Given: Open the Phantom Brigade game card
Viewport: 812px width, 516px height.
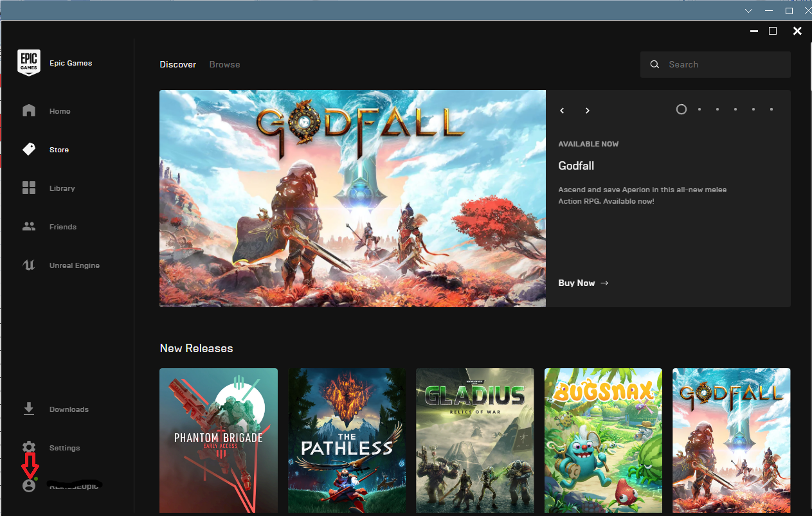Looking at the screenshot, I should click(219, 440).
